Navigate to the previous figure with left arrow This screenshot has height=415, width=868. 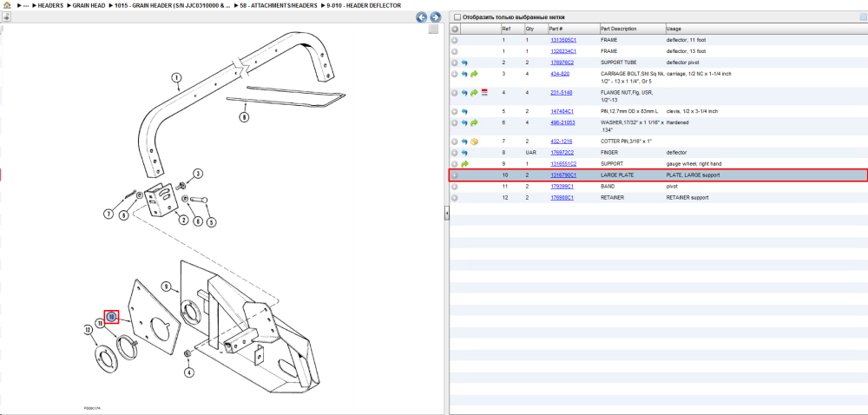[x=422, y=17]
